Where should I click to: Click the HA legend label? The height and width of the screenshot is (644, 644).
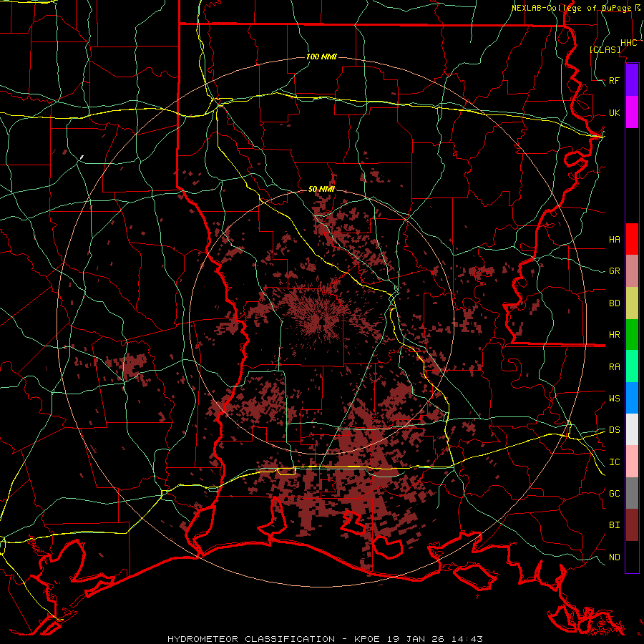coord(615,240)
